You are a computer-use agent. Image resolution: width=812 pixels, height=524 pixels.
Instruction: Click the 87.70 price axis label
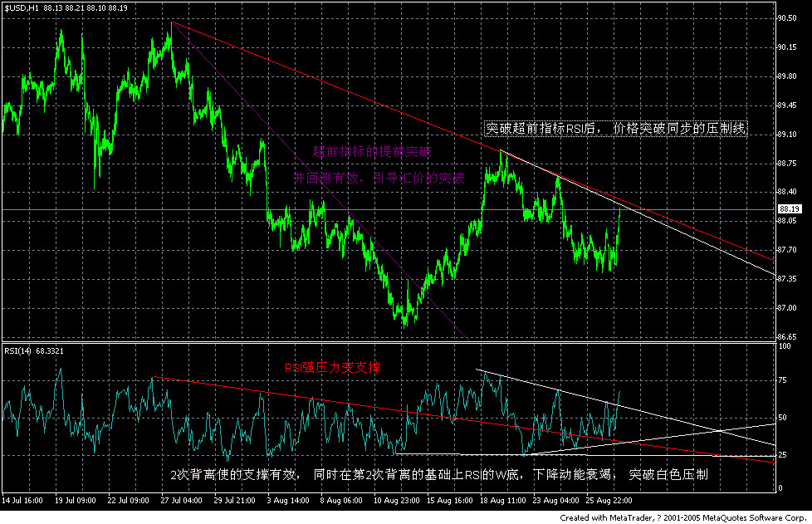pos(787,250)
